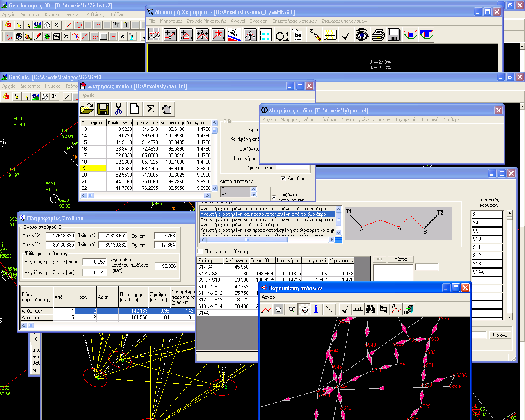The width and height of the screenshot is (525, 420).
Task: Click the sigma sum icon
Action: pyautogui.click(x=151, y=109)
